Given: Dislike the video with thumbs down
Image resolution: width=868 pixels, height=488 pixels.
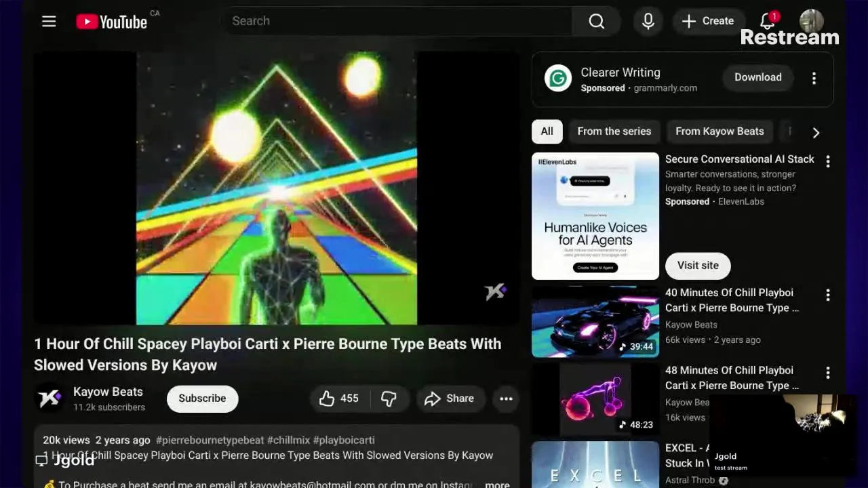Looking at the screenshot, I should (x=389, y=399).
